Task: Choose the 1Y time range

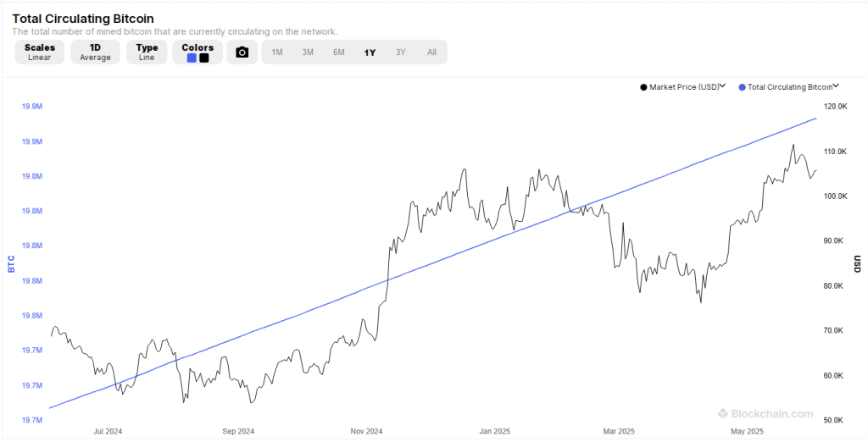Action: (370, 52)
